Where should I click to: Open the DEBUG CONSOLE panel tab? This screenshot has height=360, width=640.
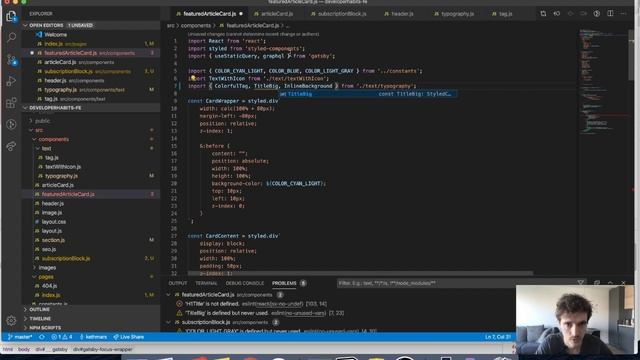pos(244,283)
